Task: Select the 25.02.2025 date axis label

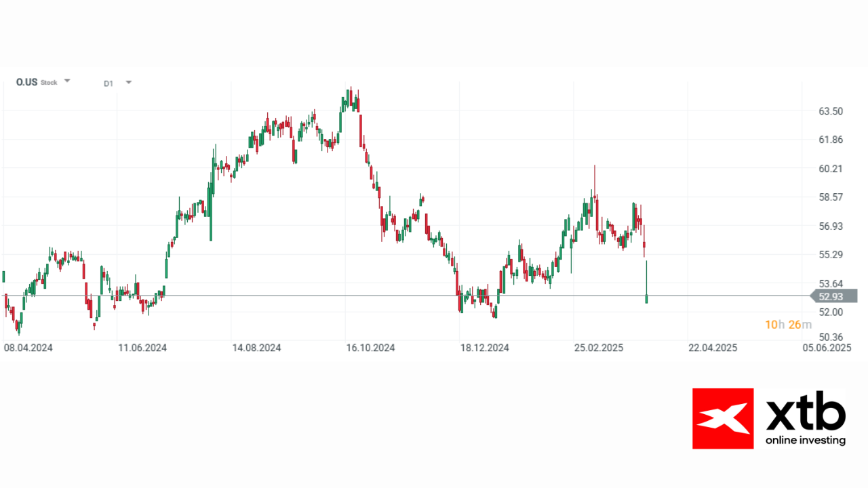Action: [599, 348]
